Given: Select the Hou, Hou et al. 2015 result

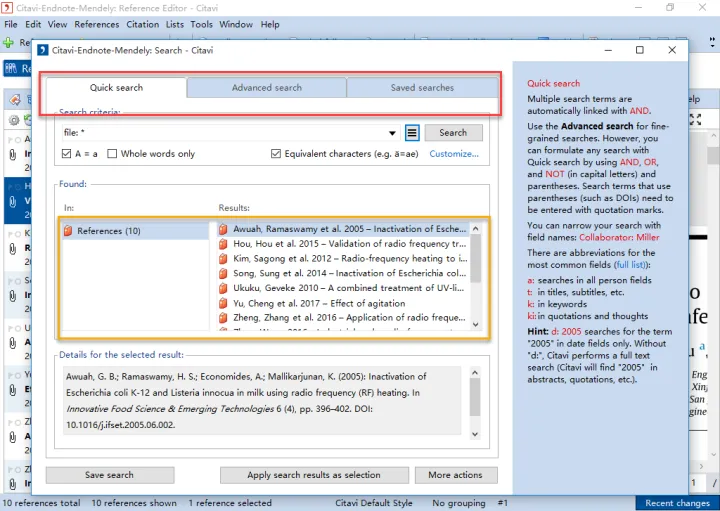Looking at the screenshot, I should (343, 244).
